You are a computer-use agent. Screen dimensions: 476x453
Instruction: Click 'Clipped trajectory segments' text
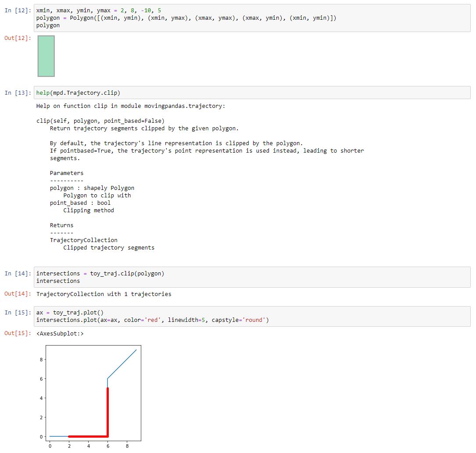(109, 248)
